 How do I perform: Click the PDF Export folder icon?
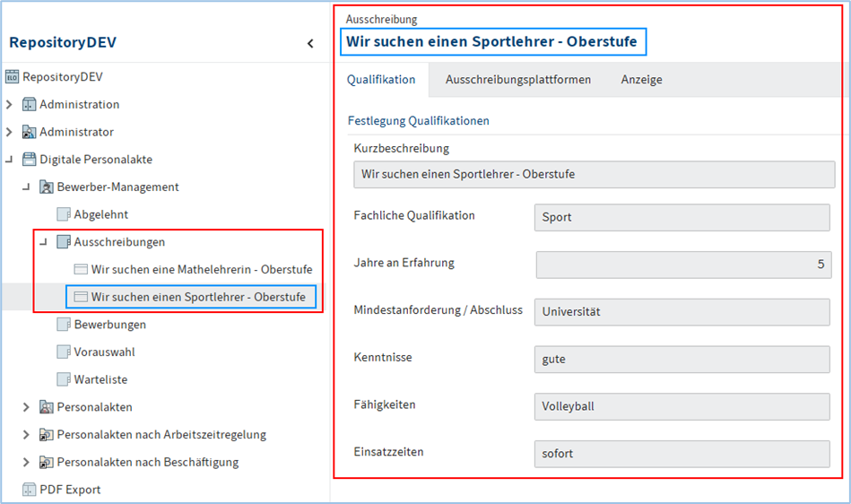(x=29, y=490)
